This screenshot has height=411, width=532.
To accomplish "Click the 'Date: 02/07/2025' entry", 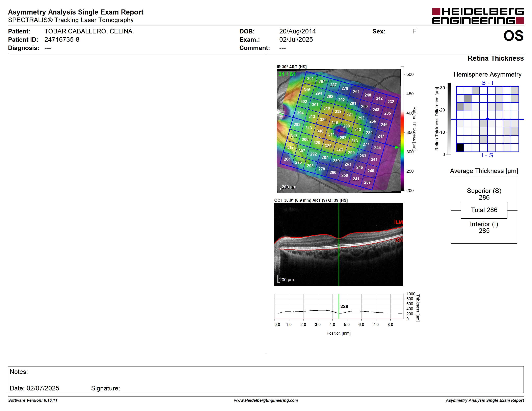I will (x=34, y=388).
